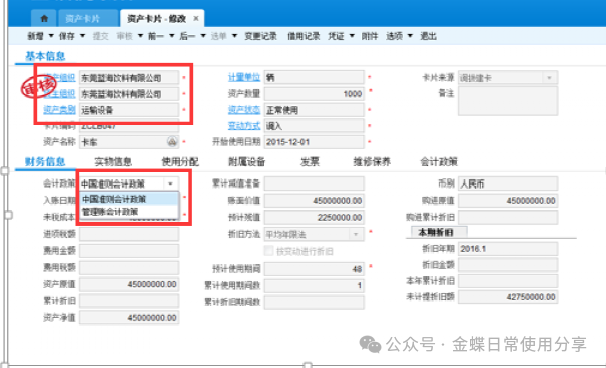Screen dimensions: 606x368
Task: Click lookup icon in 资产名称 field
Action: [172, 142]
